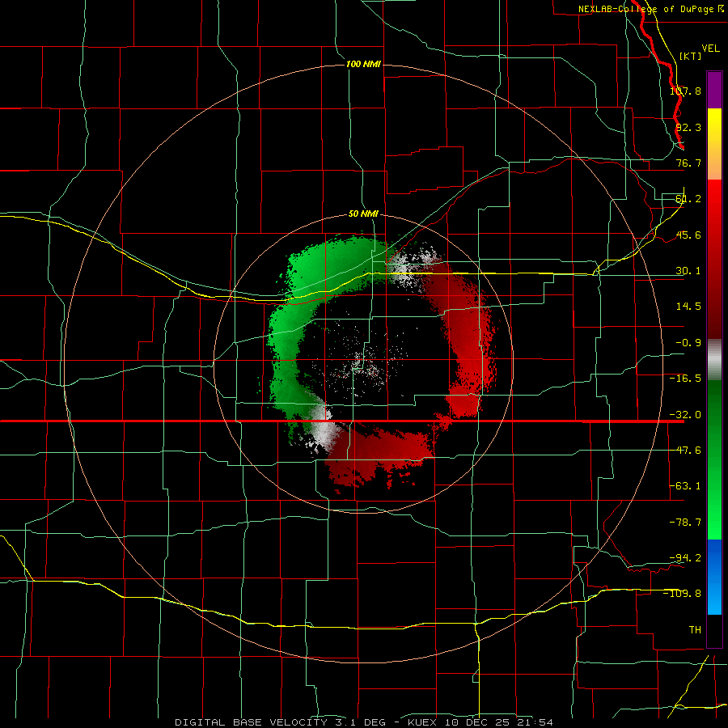Screen dimensions: 728x728
Task: Click the 3.1 DEG elevation text
Action: pos(360,722)
